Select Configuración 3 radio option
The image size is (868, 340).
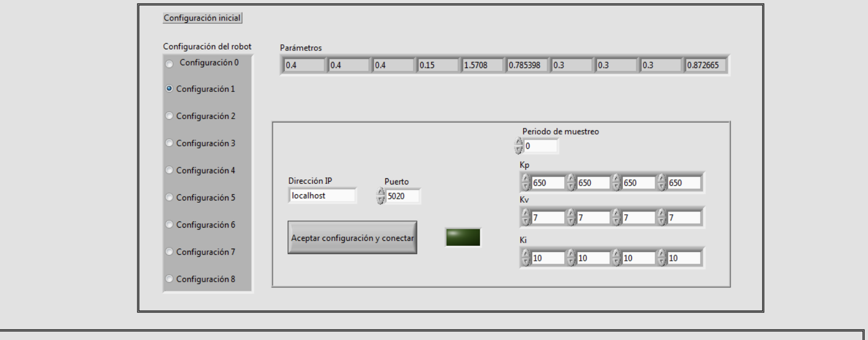pyautogui.click(x=170, y=143)
